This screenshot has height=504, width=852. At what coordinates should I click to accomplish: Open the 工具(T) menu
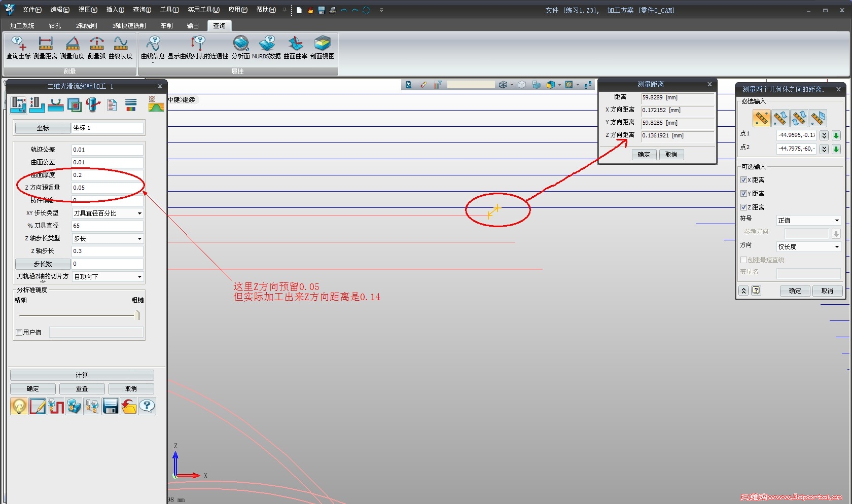(x=169, y=10)
